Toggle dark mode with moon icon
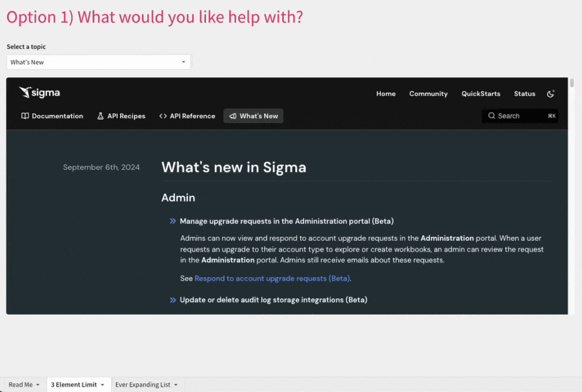This screenshot has width=582, height=392. click(x=551, y=94)
